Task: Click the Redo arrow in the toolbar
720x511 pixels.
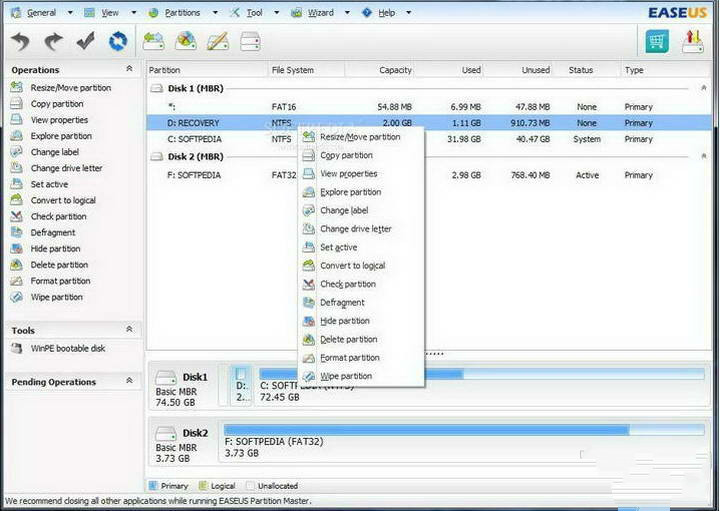Action: (54, 41)
